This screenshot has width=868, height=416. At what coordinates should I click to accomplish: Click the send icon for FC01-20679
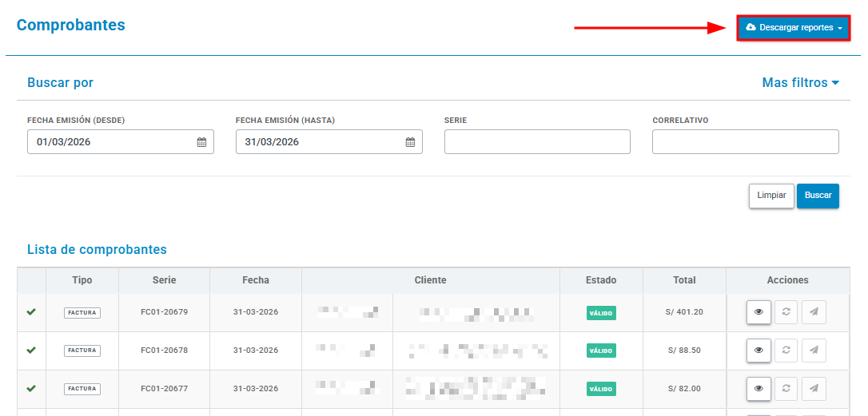point(814,312)
